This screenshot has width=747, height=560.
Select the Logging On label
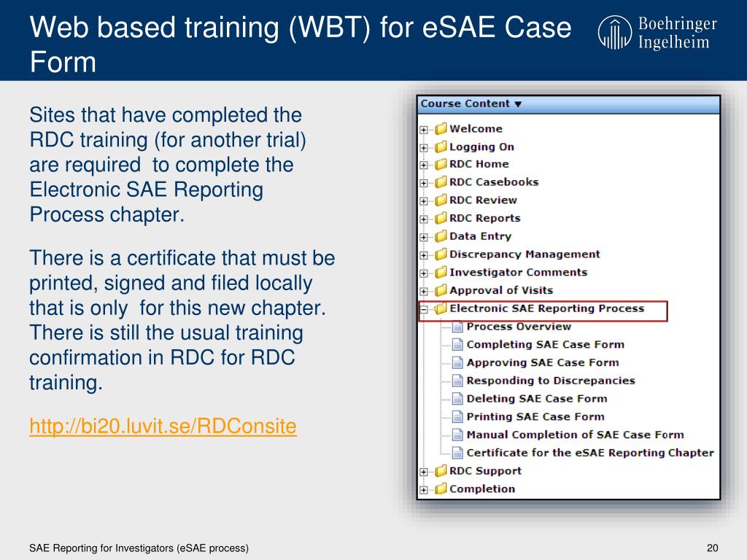pyautogui.click(x=481, y=147)
